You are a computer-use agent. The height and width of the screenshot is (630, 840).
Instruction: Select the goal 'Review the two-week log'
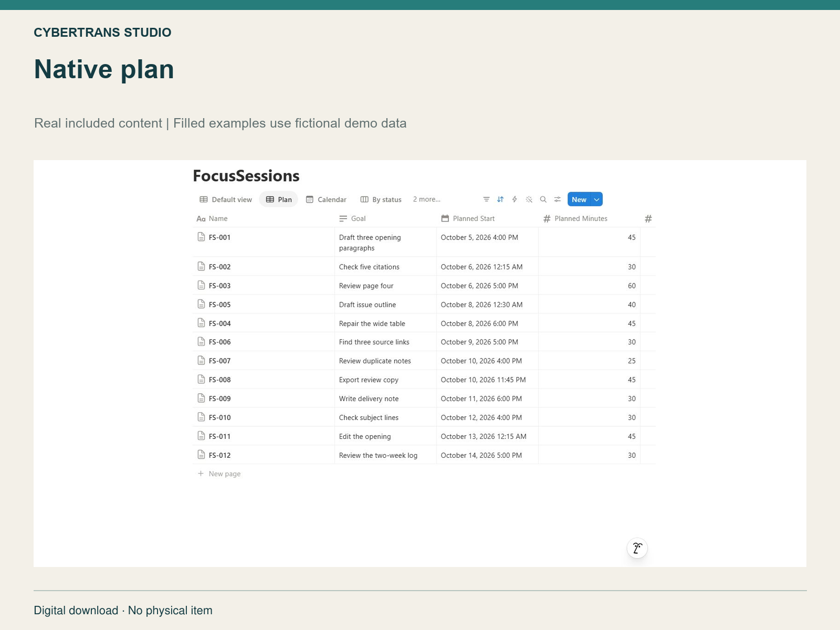[378, 455]
